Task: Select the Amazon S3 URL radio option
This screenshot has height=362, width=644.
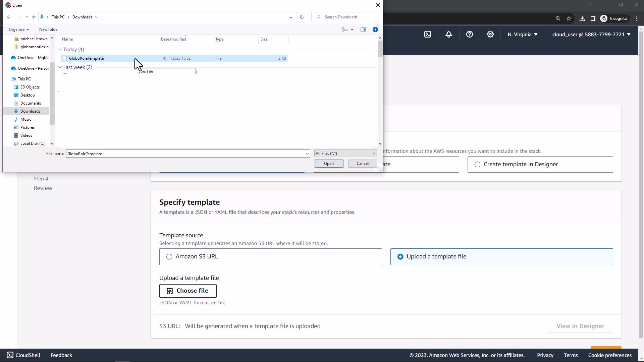Action: (169, 257)
